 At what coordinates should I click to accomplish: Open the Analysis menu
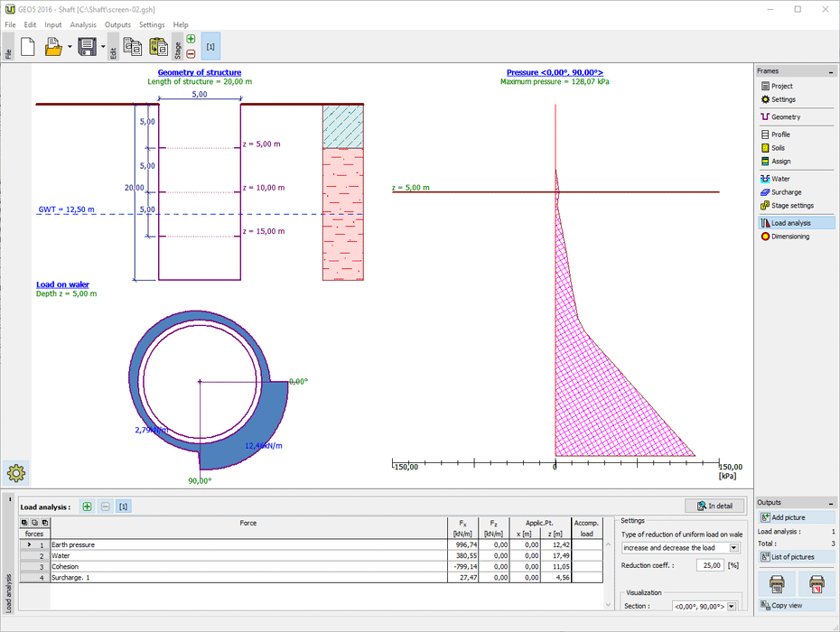point(83,24)
